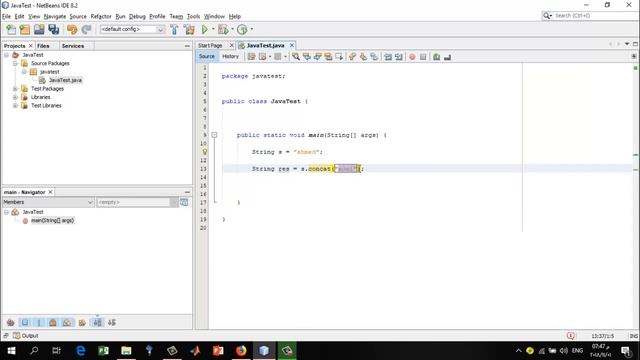Viewport: 640px width, 360px height.
Task: Select JavaTest.java in Projects tree
Action: [x=65, y=80]
